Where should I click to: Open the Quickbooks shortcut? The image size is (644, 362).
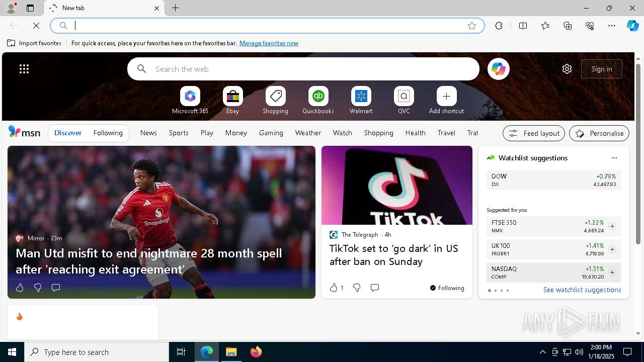[x=318, y=101]
